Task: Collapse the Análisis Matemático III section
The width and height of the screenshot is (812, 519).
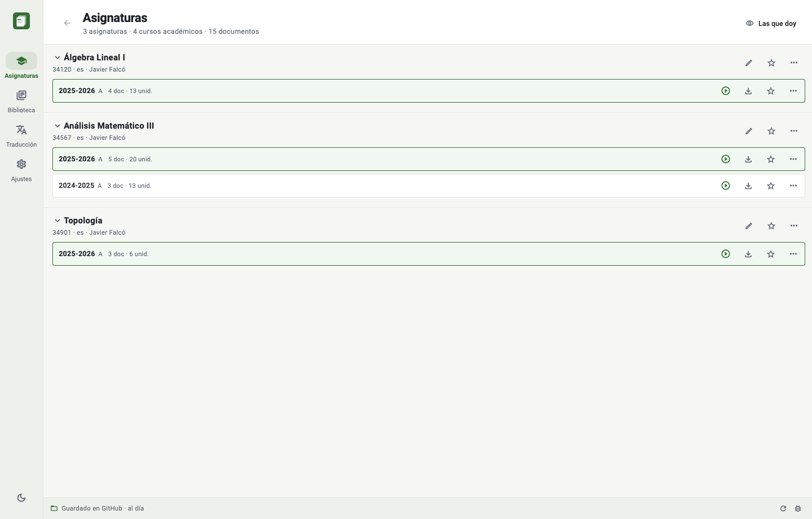Action: 58,126
